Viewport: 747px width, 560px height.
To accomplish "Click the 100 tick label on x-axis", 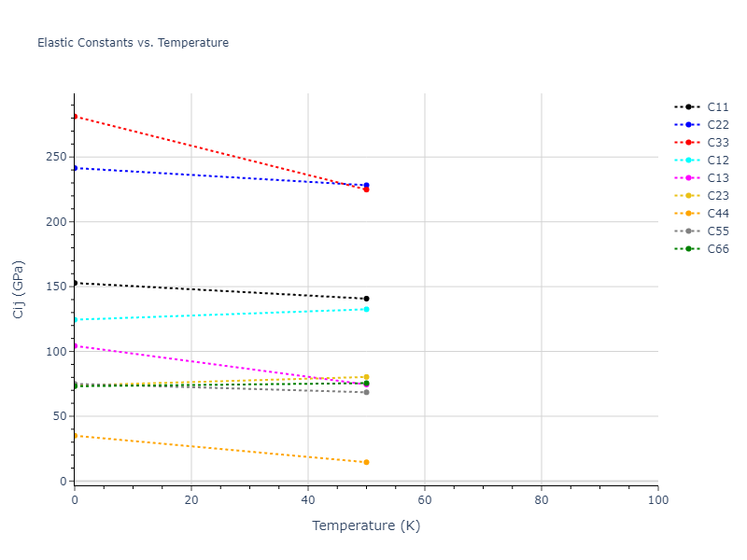I will [657, 500].
